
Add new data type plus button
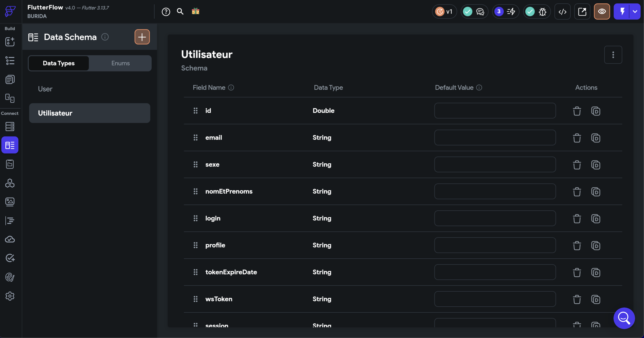[142, 37]
